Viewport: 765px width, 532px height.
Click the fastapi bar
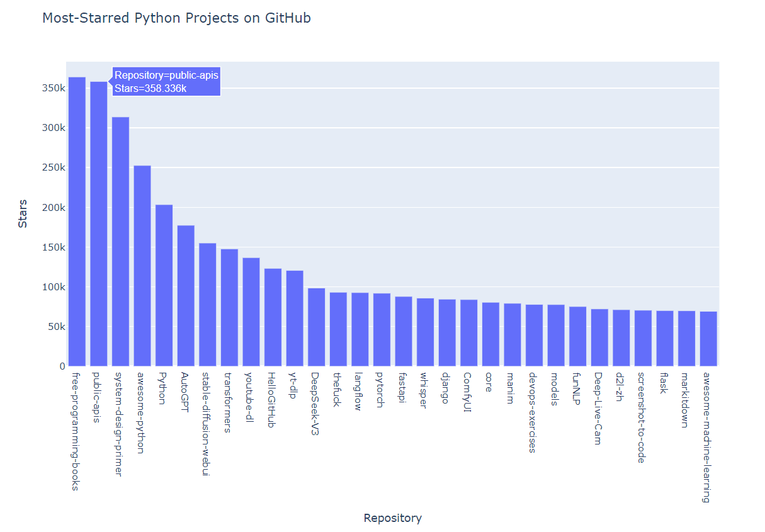click(404, 331)
